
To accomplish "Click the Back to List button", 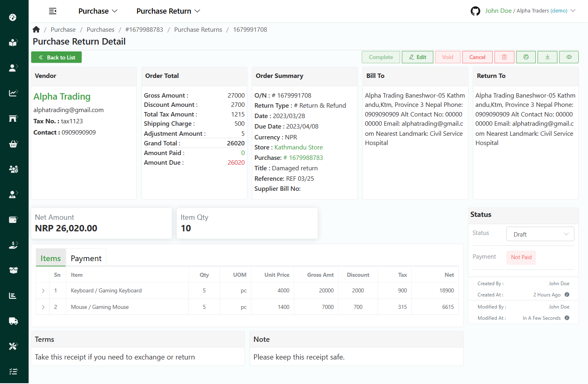I will coord(56,57).
